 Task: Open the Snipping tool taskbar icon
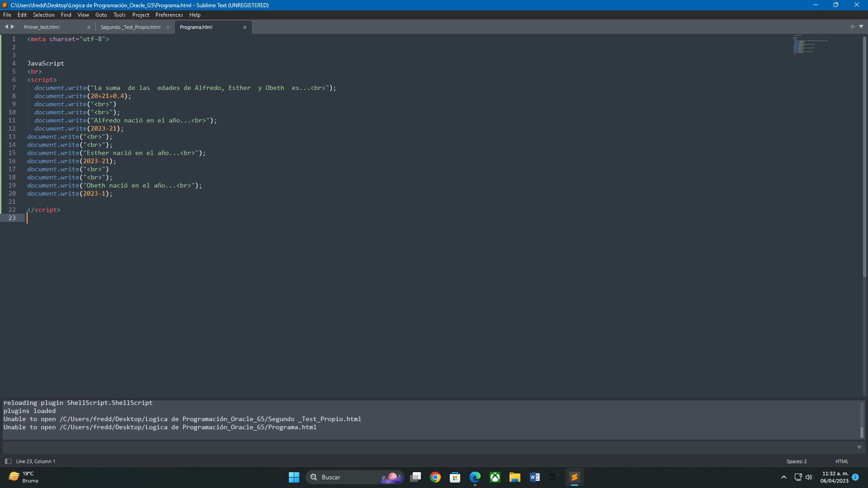(x=555, y=477)
